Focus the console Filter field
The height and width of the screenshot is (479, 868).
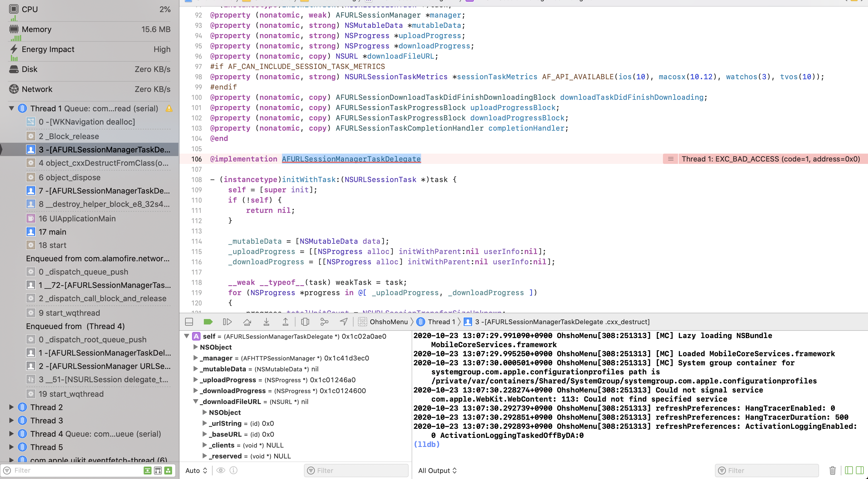pos(767,470)
